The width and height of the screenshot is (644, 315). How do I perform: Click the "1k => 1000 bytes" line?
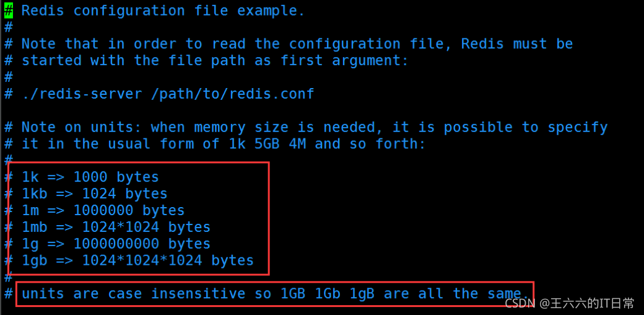90,177
